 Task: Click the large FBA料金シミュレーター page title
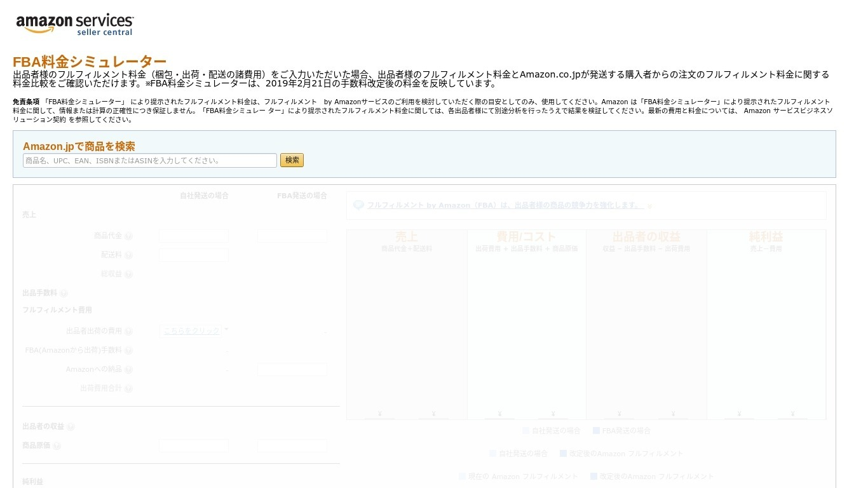[x=90, y=62]
